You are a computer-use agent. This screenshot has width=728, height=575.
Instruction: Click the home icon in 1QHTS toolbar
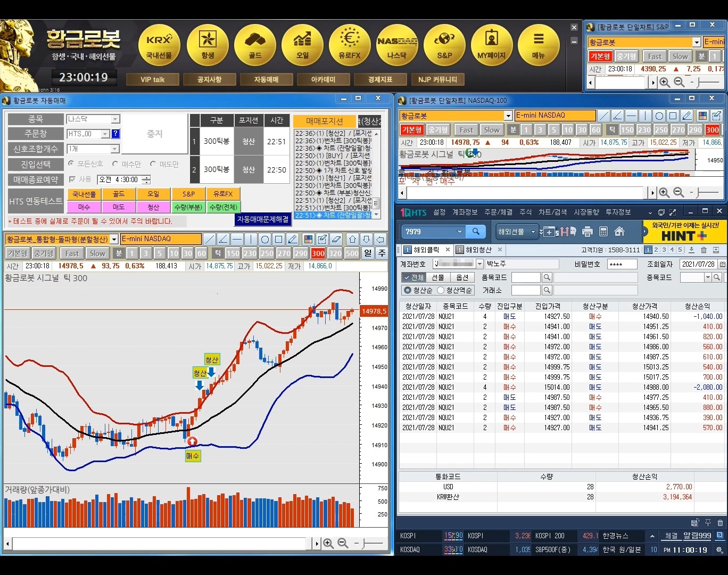(619, 232)
